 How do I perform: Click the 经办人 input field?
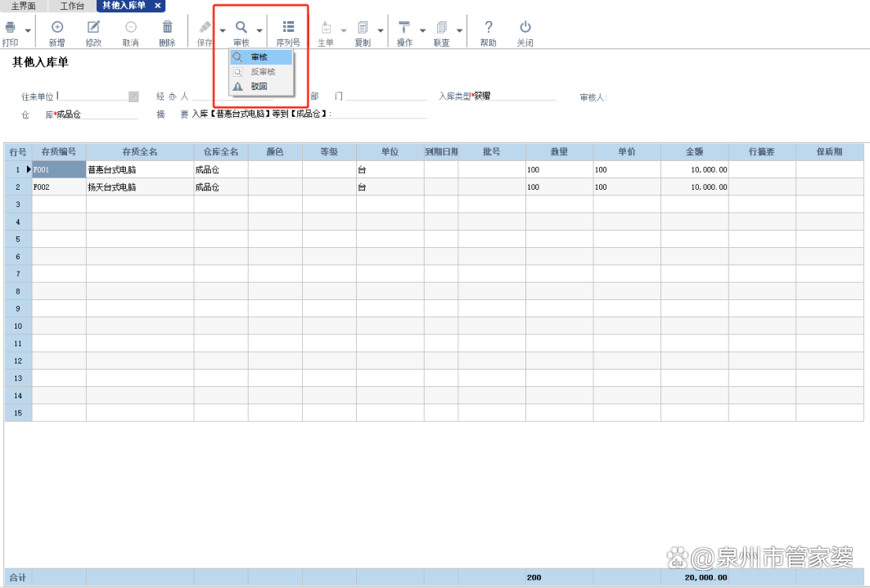221,96
